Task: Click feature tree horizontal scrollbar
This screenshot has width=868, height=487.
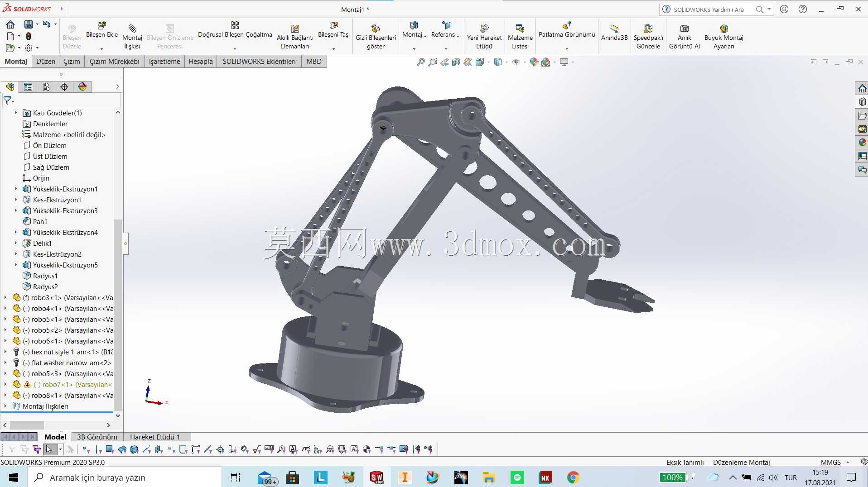Action: 27,425
